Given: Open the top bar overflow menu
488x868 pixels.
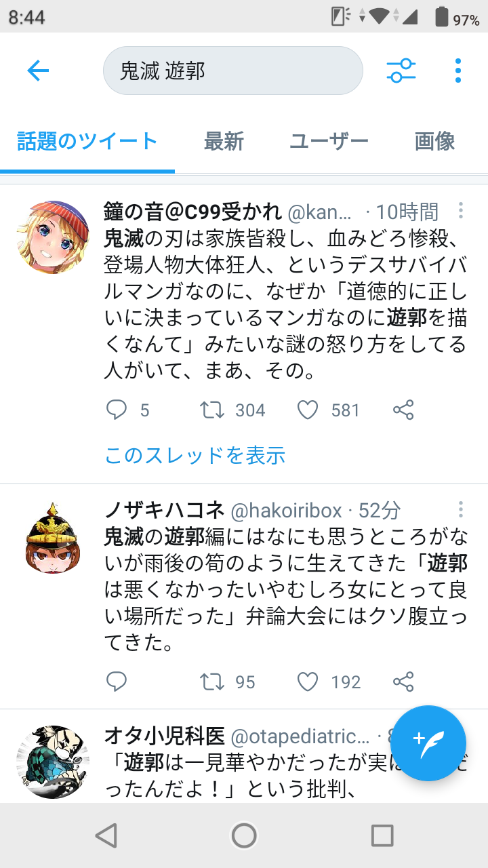Looking at the screenshot, I should tap(458, 71).
